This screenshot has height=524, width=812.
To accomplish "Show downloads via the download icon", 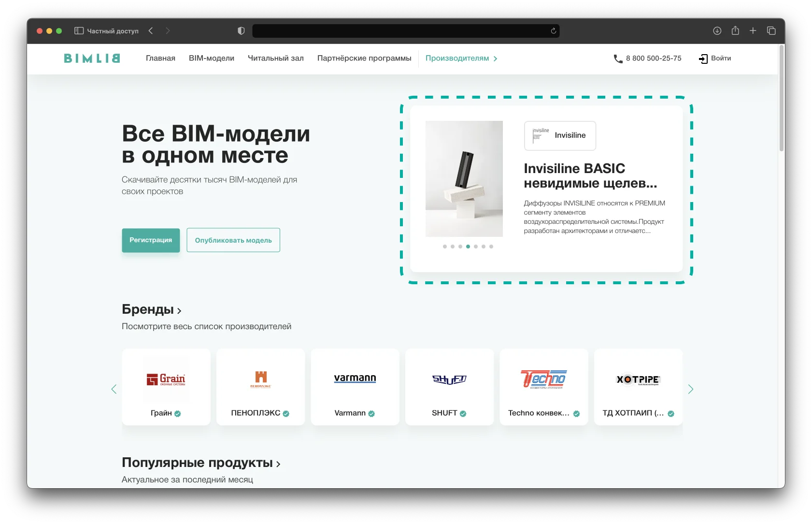I will (717, 30).
